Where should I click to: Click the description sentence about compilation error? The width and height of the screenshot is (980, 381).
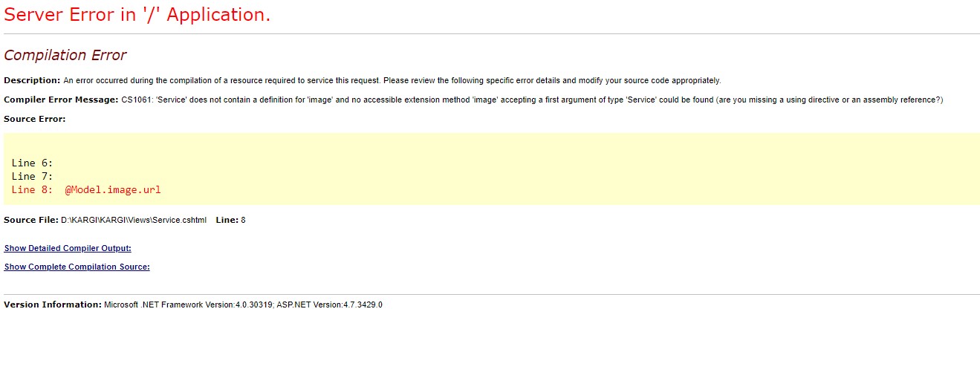click(x=392, y=80)
